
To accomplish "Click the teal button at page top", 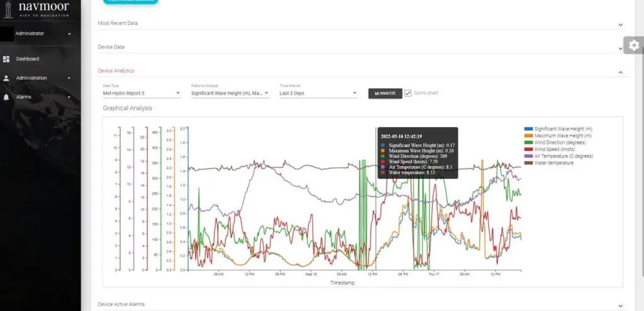I will tap(130, 1).
